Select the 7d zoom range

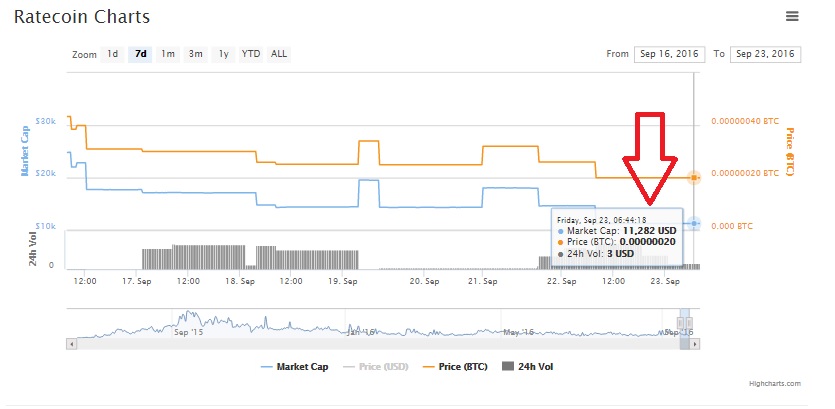pyautogui.click(x=140, y=54)
